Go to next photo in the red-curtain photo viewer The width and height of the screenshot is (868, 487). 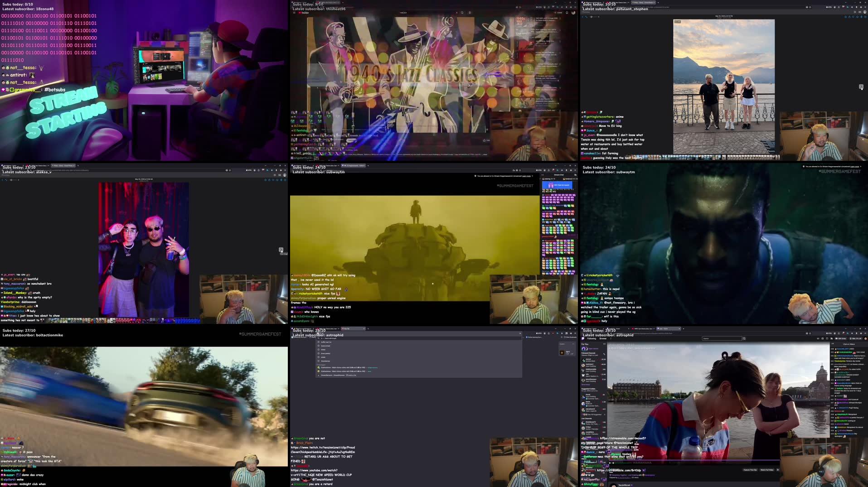281,250
